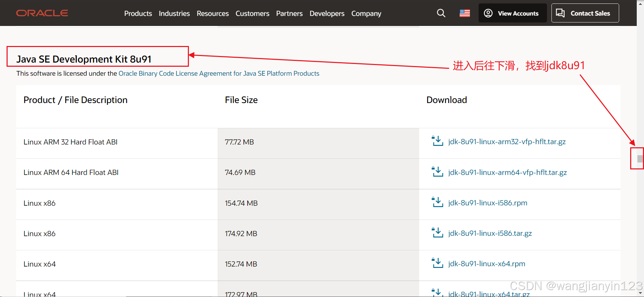Open the Developers menu
644x297 pixels.
pyautogui.click(x=327, y=13)
